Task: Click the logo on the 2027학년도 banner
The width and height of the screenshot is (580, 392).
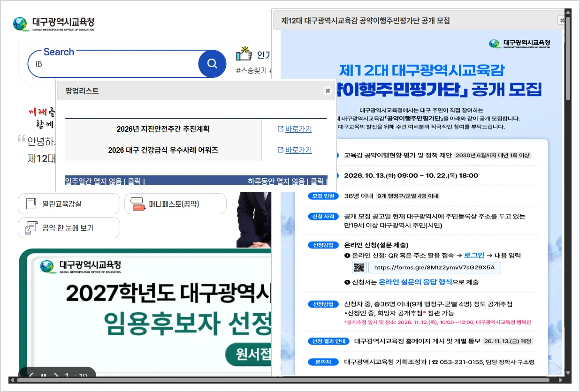Action: (x=81, y=266)
